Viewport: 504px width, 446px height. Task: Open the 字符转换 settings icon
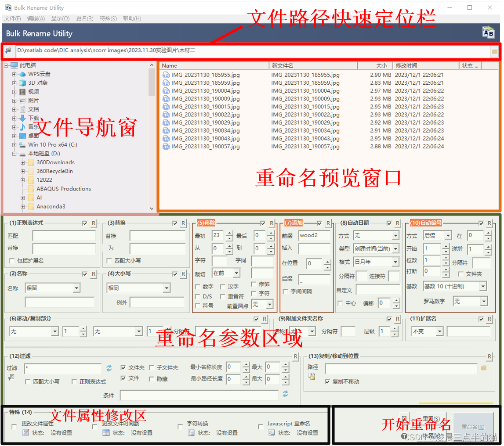coord(191,432)
